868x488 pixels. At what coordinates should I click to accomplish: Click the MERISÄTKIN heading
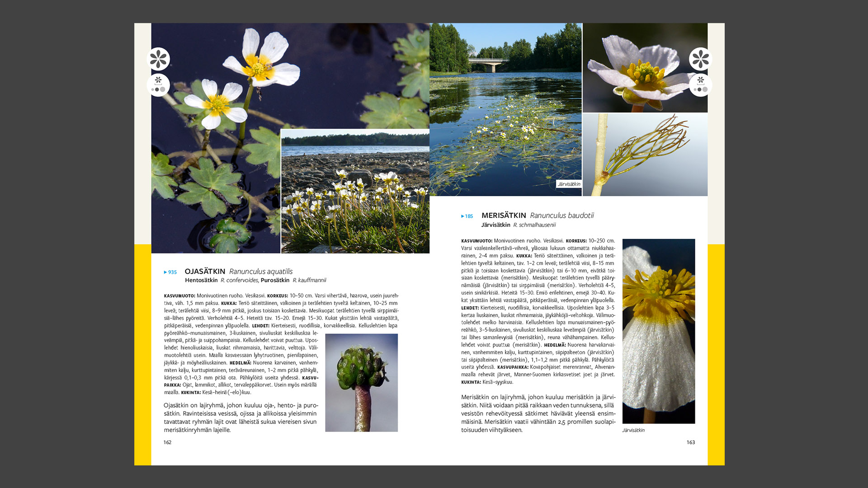[x=504, y=216]
